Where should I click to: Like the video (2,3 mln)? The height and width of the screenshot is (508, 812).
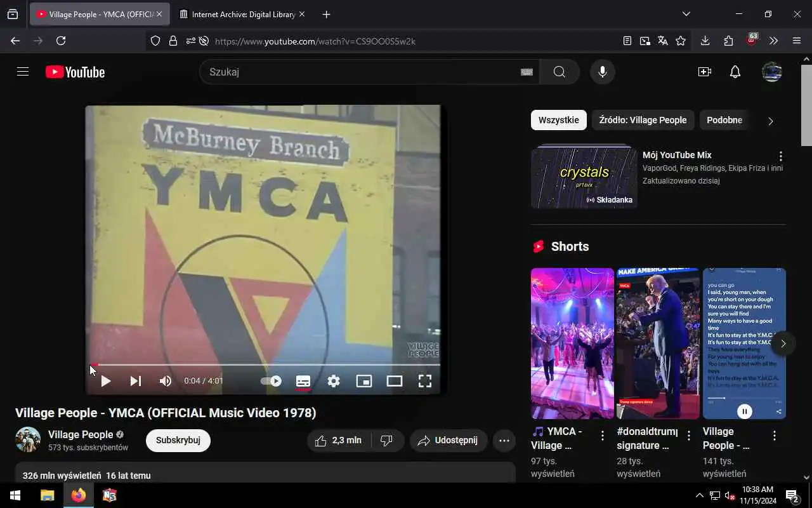click(338, 440)
